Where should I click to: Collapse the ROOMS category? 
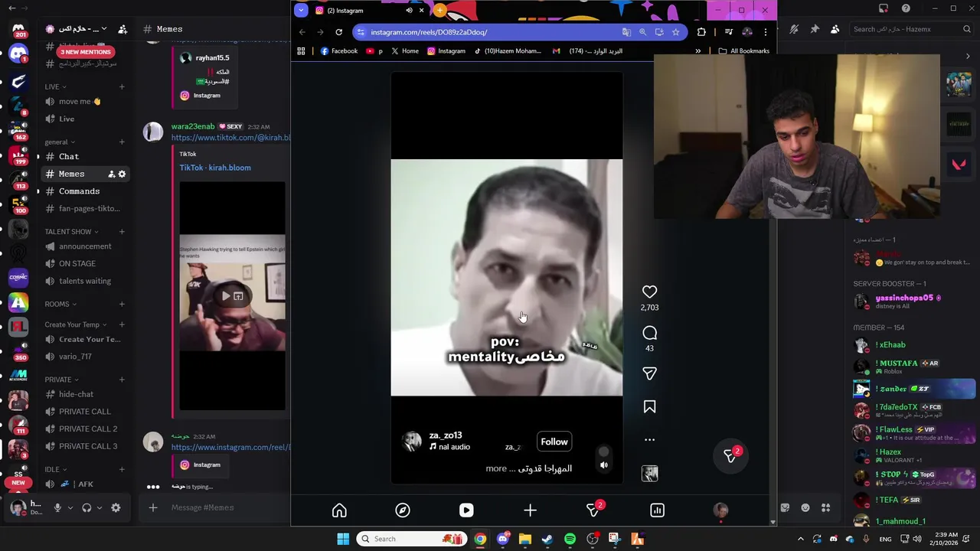click(x=61, y=305)
